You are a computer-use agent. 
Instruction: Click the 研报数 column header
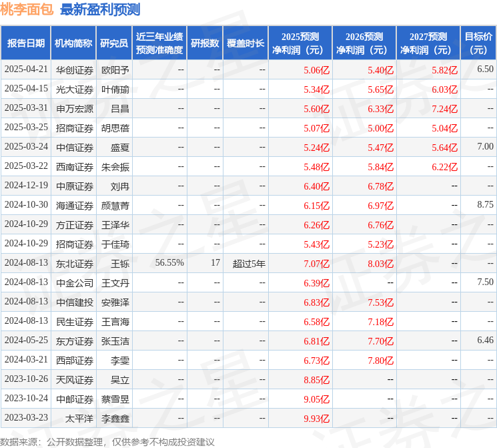[205, 43]
